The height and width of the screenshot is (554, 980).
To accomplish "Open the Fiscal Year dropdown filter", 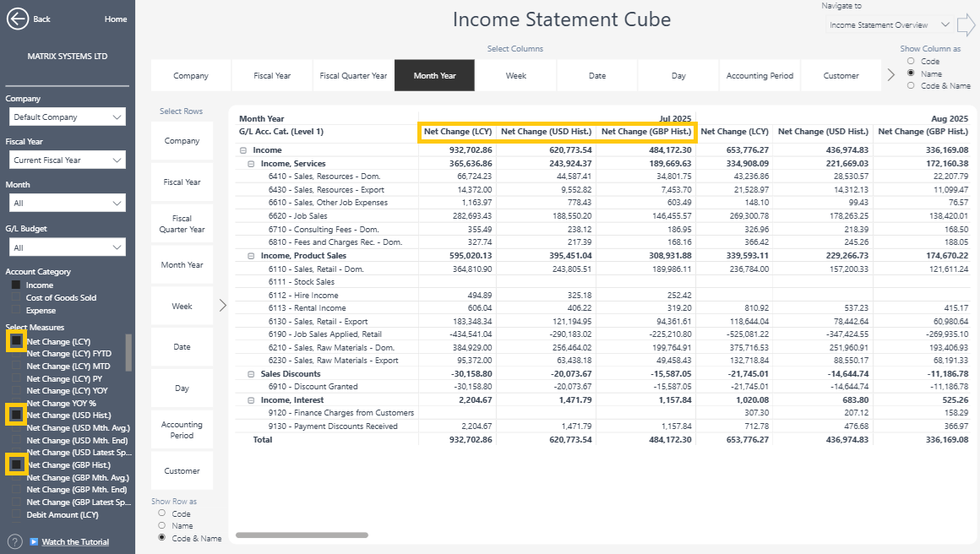I will click(66, 160).
